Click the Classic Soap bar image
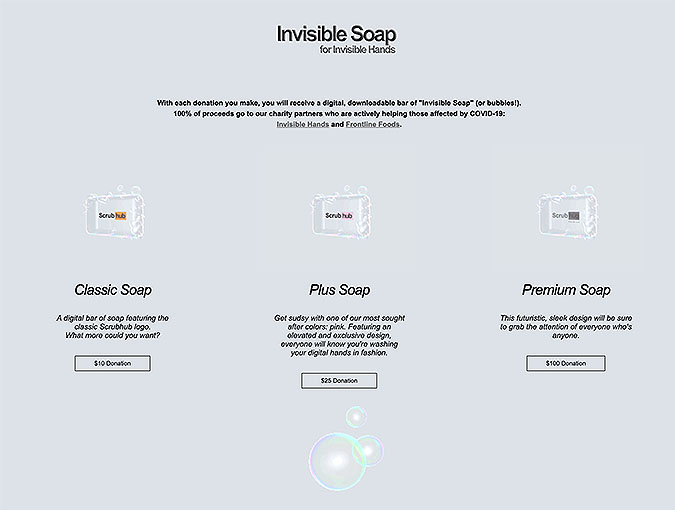 coord(115,212)
